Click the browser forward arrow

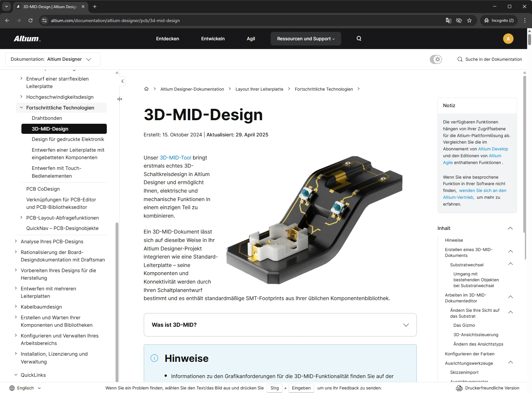[19, 20]
